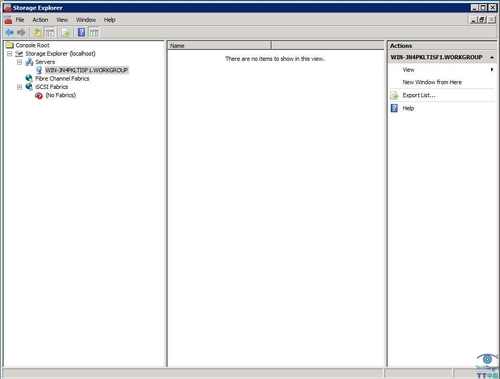
Task: Open the View menu
Action: [x=62, y=20]
